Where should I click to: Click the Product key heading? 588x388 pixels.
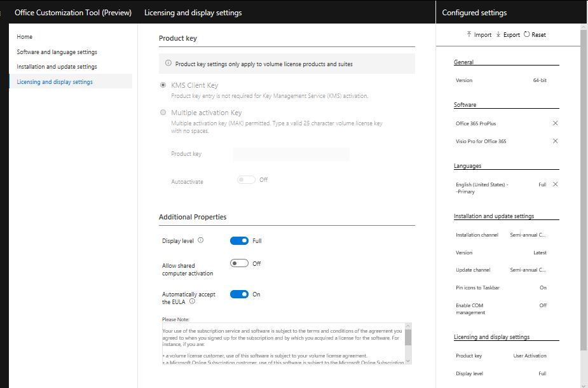pos(178,38)
